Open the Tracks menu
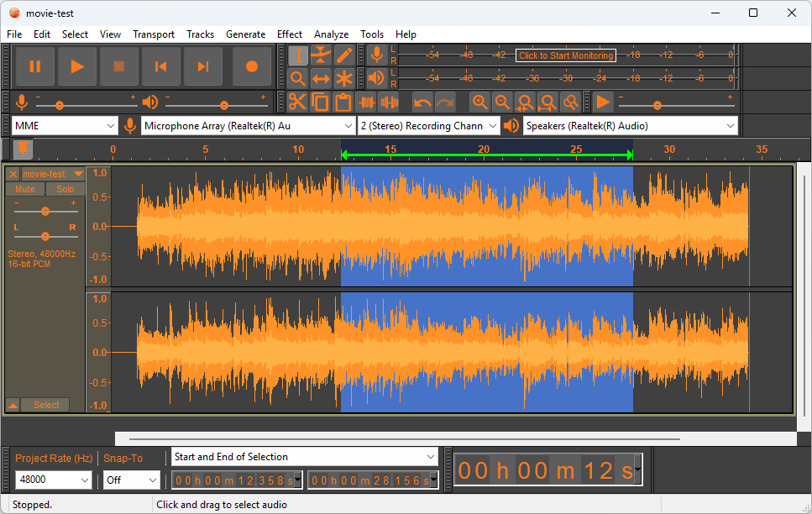Viewport: 812px width, 514px height. (201, 34)
